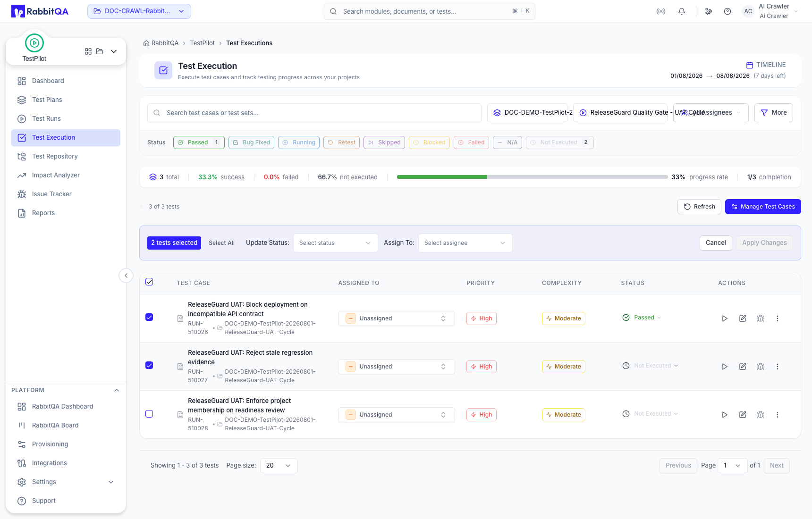
Task: Report bug for RUN-510026
Action: click(x=761, y=318)
